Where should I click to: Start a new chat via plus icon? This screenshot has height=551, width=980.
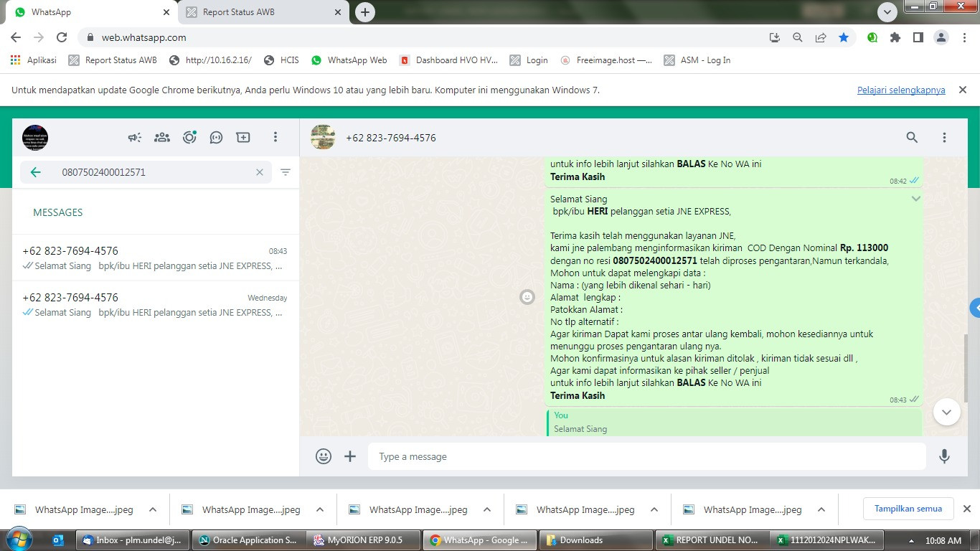tap(243, 137)
